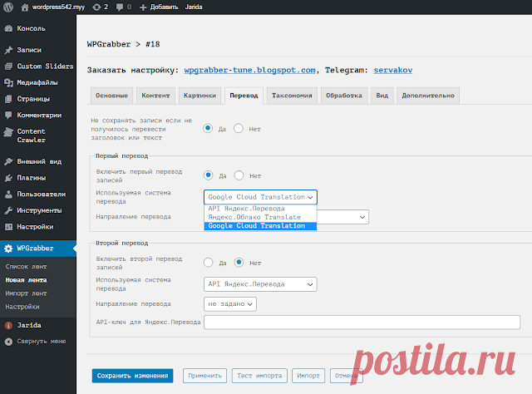Viewport: 532px width, 394px height.
Task: Expand the не задано direction dropdown
Action: click(x=230, y=304)
